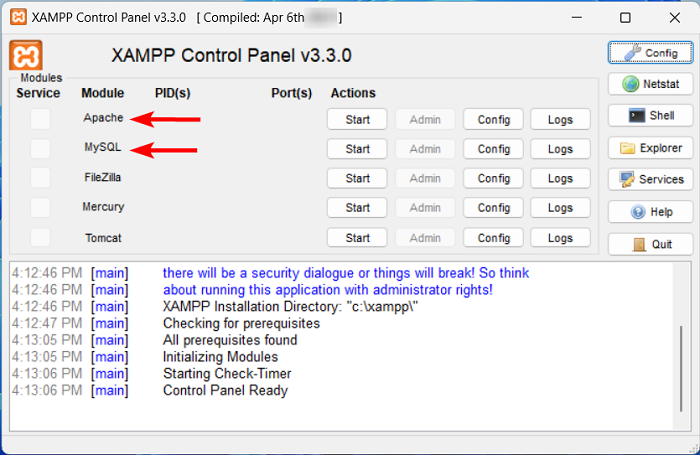Image resolution: width=700 pixels, height=455 pixels.
Task: Click the FileZilla module name
Action: click(x=103, y=177)
